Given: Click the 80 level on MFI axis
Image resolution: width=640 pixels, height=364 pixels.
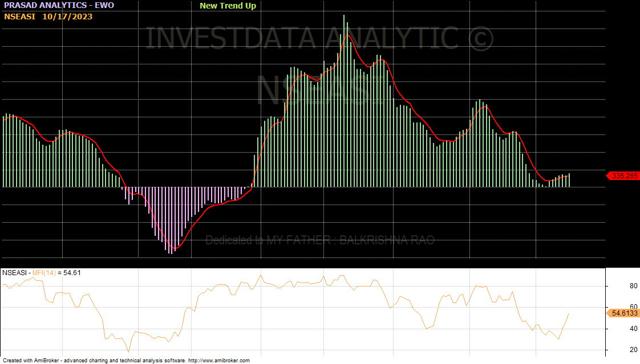Looking at the screenshot, I should pos(617,286).
